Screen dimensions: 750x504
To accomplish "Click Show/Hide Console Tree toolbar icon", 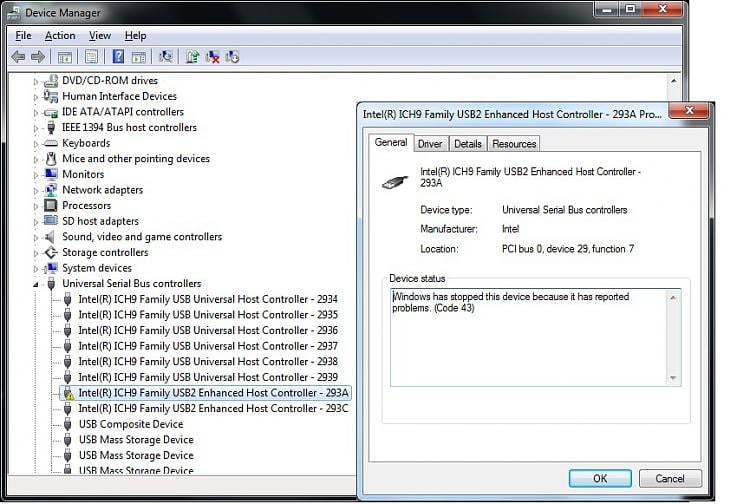I will [x=65, y=57].
